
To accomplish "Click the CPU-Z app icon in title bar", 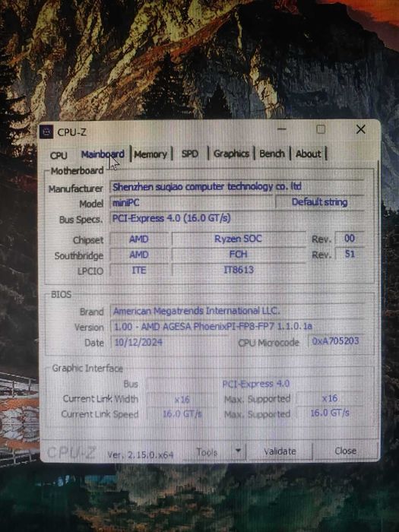I will 46,131.
